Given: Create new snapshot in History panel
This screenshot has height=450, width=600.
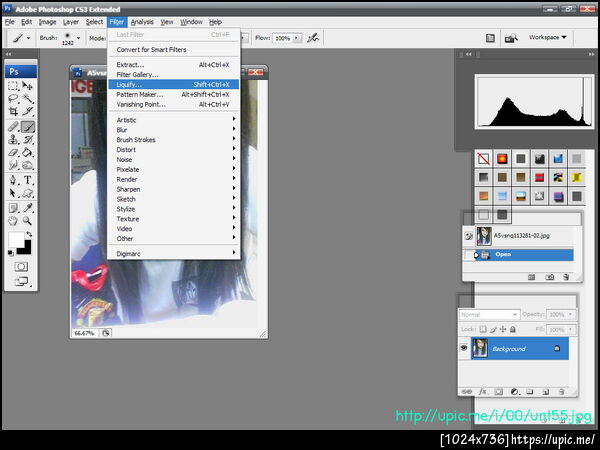Looking at the screenshot, I should click(x=549, y=277).
